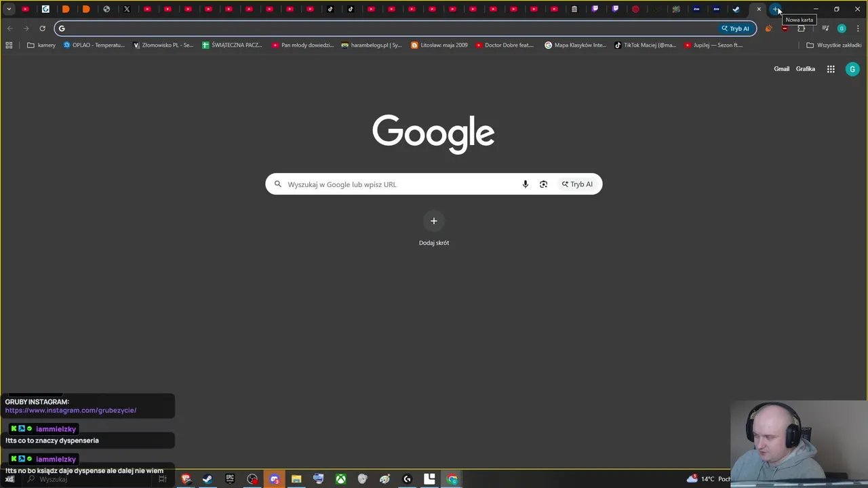Close the current active tab
Viewport: 868px width, 488px height.
[x=759, y=9]
